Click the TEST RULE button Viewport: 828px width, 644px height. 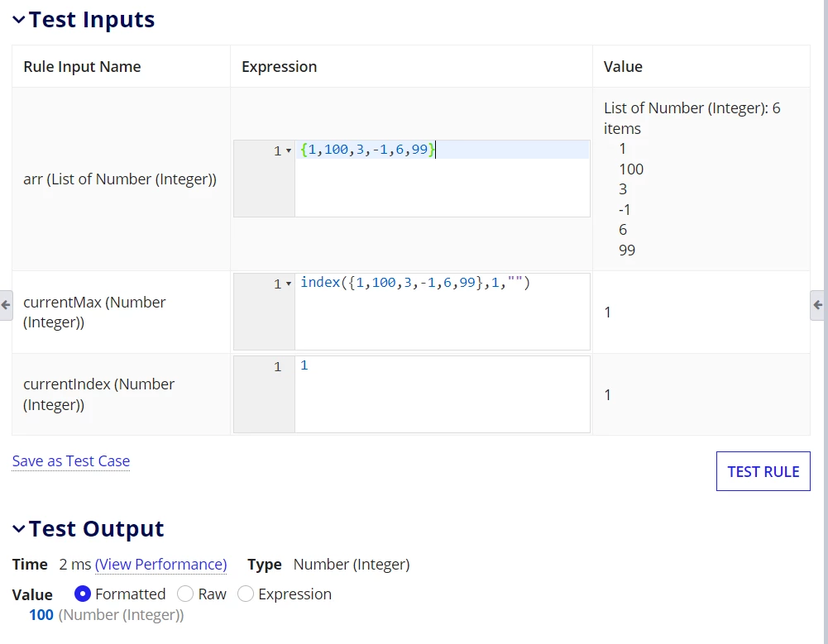(763, 471)
